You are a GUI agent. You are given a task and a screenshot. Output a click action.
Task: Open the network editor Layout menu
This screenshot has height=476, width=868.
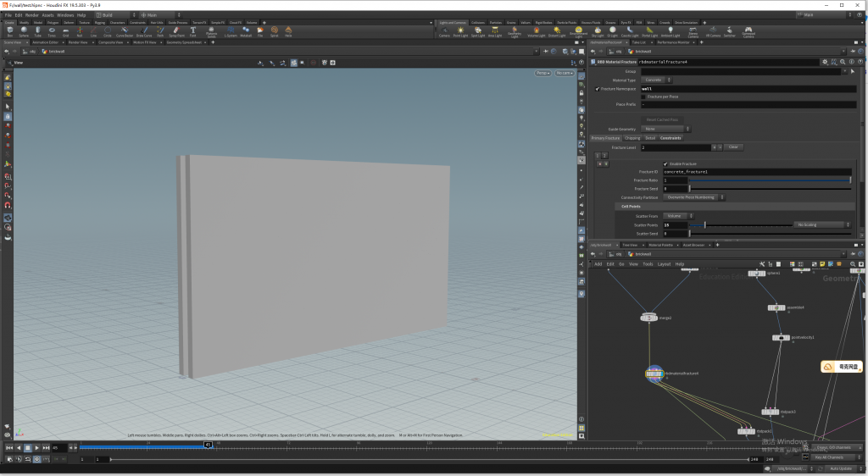tap(664, 264)
